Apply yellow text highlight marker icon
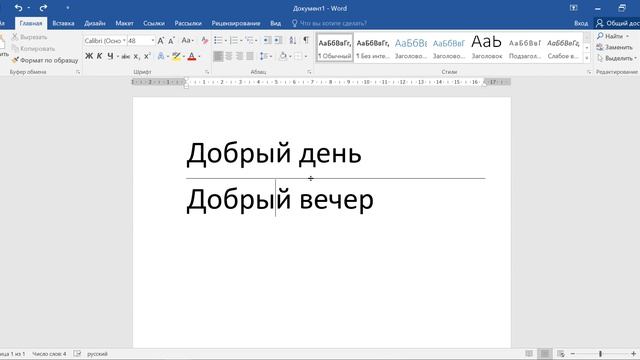Screen dimensions: 640x360 click(x=176, y=56)
